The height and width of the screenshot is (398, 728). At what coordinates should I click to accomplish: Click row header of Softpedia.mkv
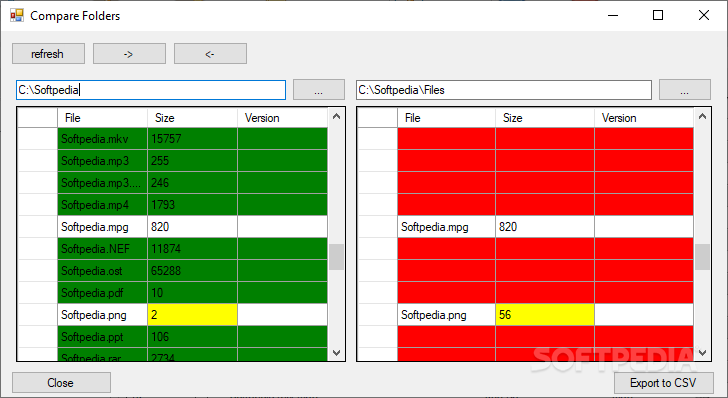click(x=38, y=139)
